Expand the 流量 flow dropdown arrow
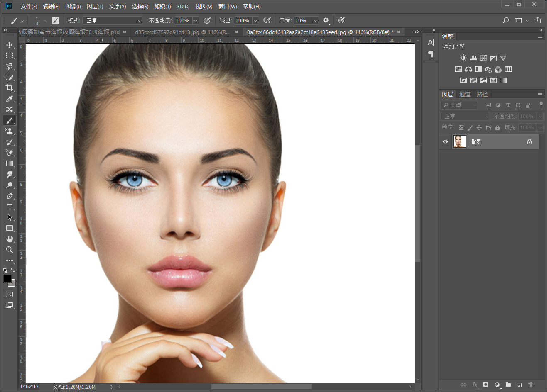The width and height of the screenshot is (547, 392). 255,20
